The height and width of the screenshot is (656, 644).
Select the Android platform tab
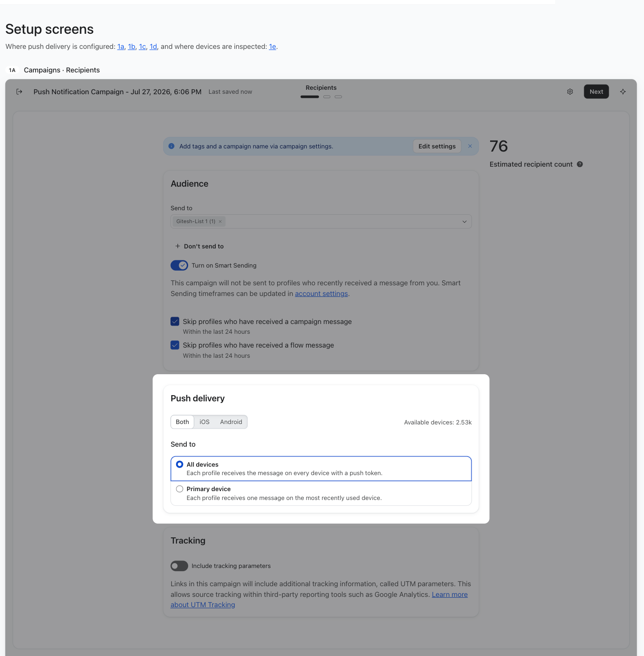pos(231,422)
